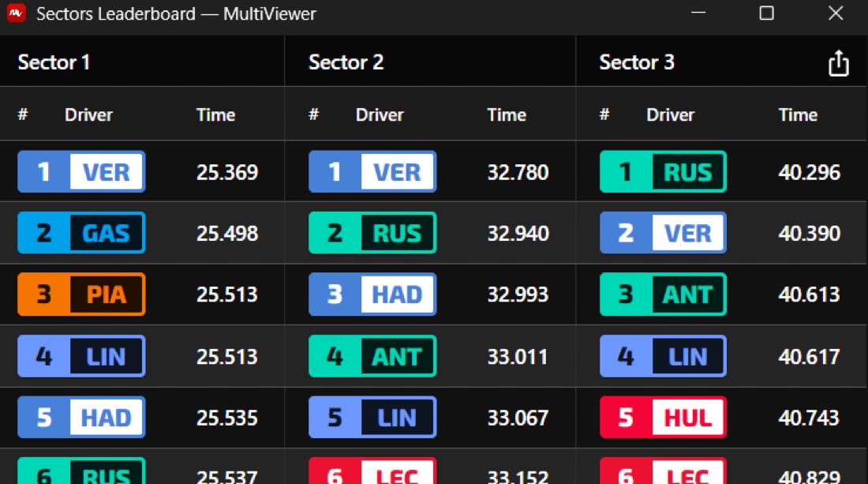Click the Time column header in Sector 3
The height and width of the screenshot is (484, 868).
tap(798, 114)
